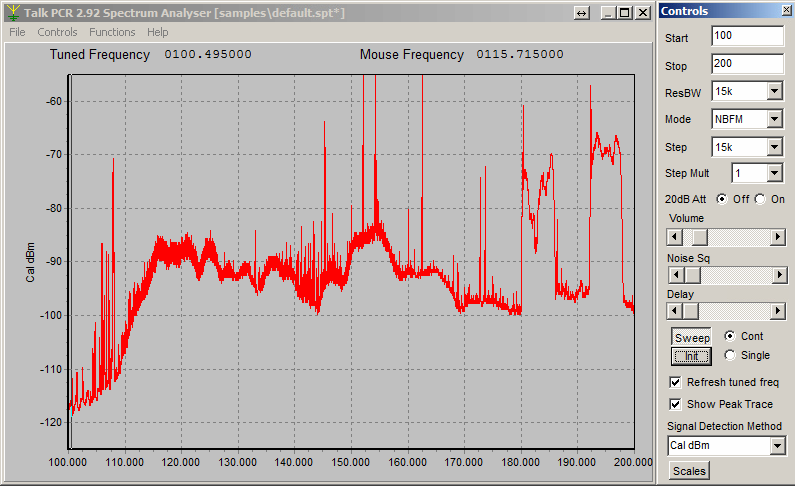Image resolution: width=795 pixels, height=486 pixels.
Task: Click the Delay slider thumb
Action: 691,311
